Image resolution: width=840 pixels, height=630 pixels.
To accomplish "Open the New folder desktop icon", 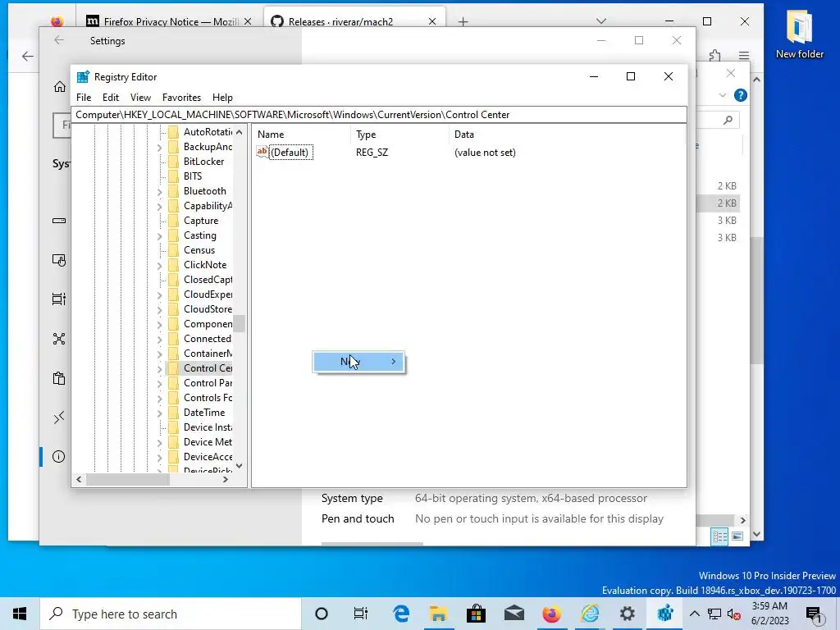I will 799,34.
